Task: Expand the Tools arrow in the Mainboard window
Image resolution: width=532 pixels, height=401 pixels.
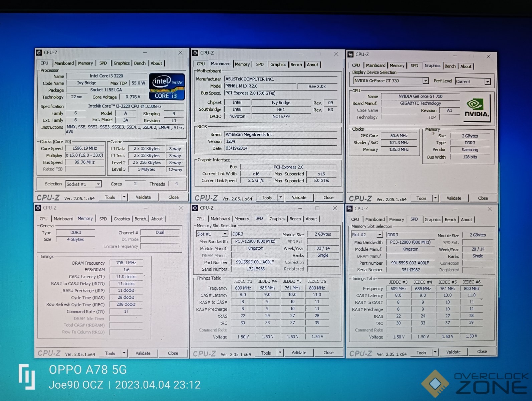Action: 281,197
